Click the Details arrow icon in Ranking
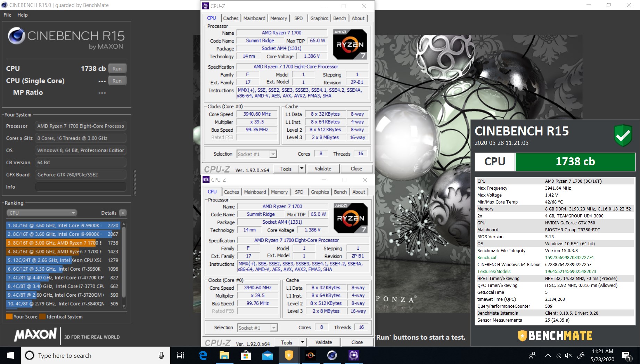 [123, 213]
